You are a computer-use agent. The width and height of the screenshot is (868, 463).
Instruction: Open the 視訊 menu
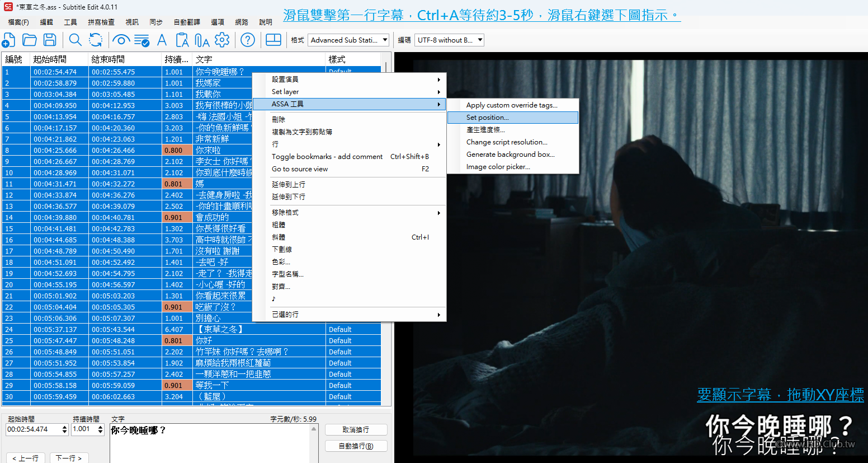tap(132, 22)
